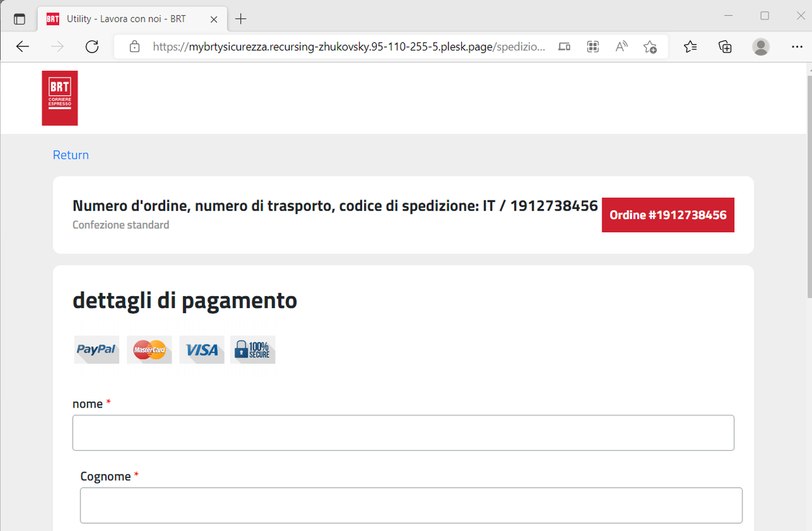
Task: Click the PayPal payment icon
Action: (97, 350)
